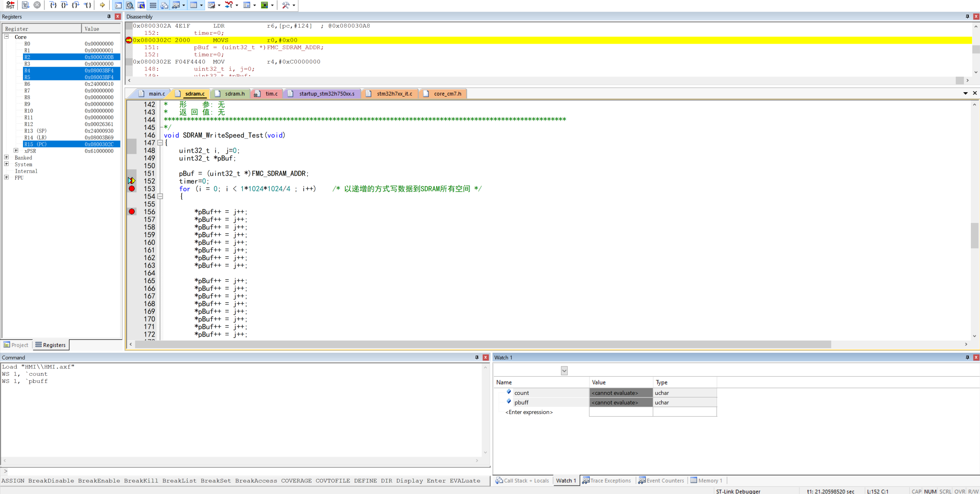Toggle the auto-hide pin of Watch 1 panel
Image resolution: width=980 pixels, height=494 pixels.
click(x=967, y=357)
